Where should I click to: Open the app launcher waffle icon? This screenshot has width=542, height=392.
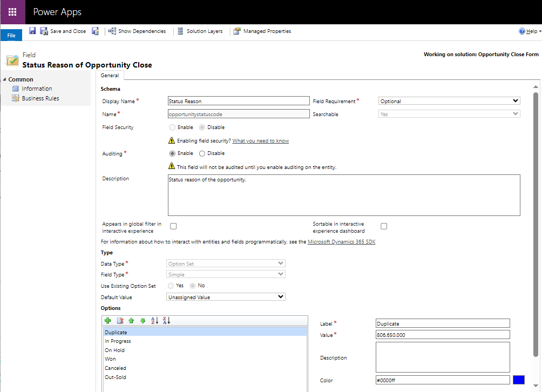coord(12,12)
